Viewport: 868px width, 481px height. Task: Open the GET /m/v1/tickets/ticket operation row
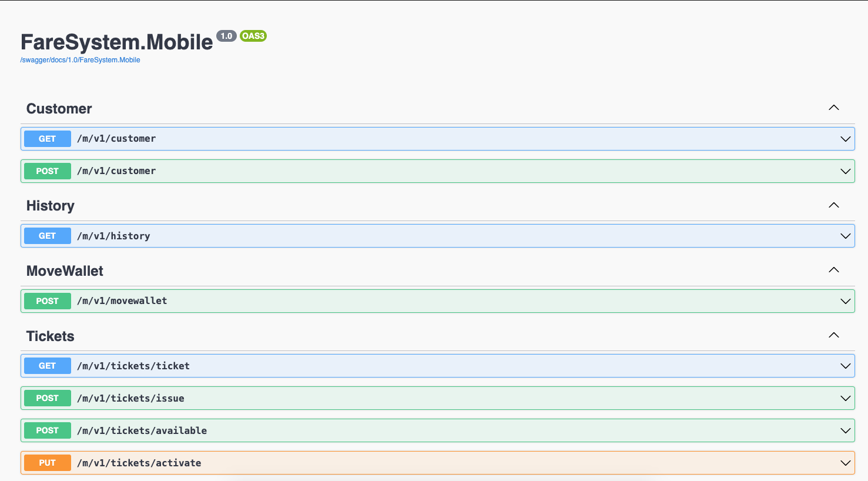(411, 366)
